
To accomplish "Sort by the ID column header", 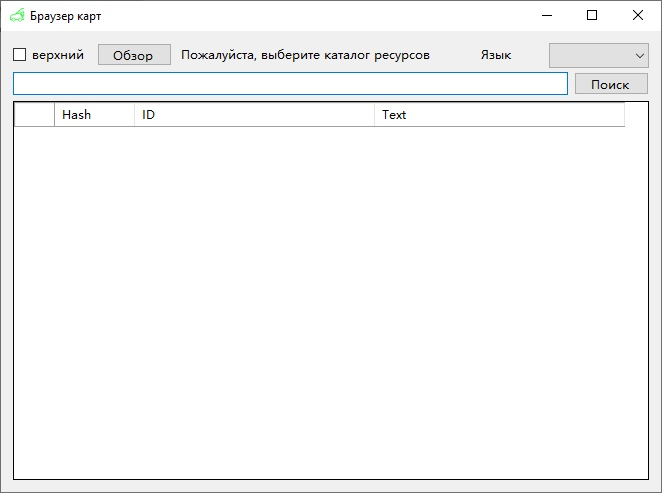I will pos(254,115).
